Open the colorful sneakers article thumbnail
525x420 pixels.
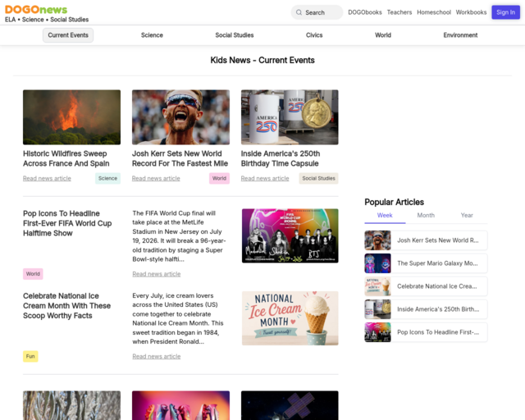pyautogui.click(x=180, y=405)
